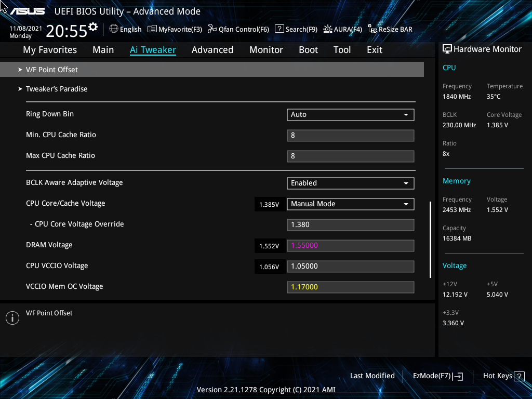This screenshot has width=532, height=399.
Task: Click Last Modified button
Action: pyautogui.click(x=372, y=376)
